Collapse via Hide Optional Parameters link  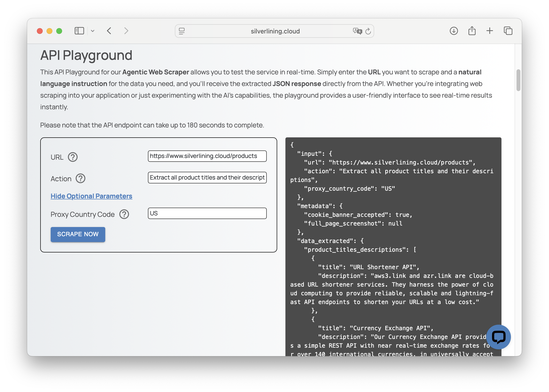click(91, 196)
